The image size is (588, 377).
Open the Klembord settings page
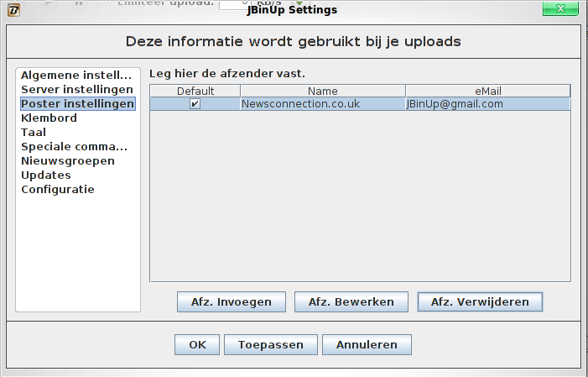(49, 118)
